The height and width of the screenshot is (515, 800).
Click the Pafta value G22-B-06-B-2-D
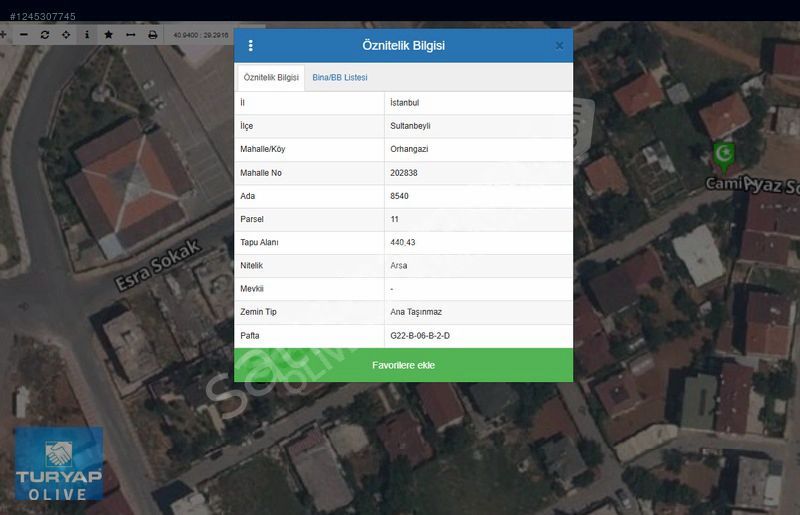pyautogui.click(x=420, y=336)
